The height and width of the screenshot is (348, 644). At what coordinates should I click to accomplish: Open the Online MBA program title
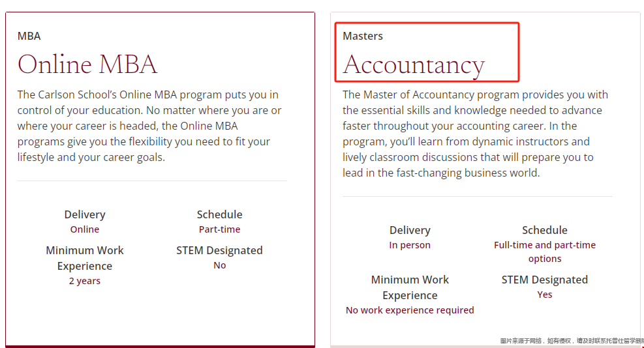87,65
